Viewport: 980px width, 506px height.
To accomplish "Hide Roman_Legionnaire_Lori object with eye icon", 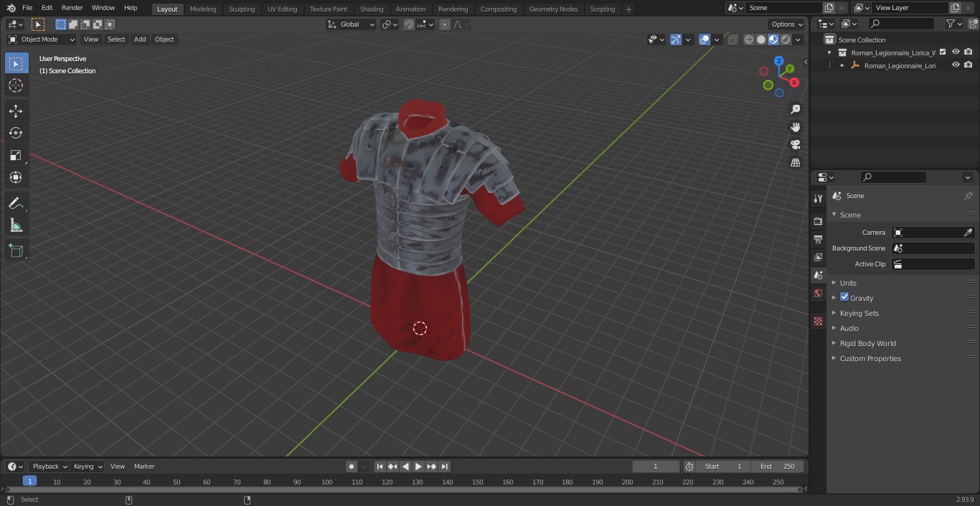I will [956, 65].
